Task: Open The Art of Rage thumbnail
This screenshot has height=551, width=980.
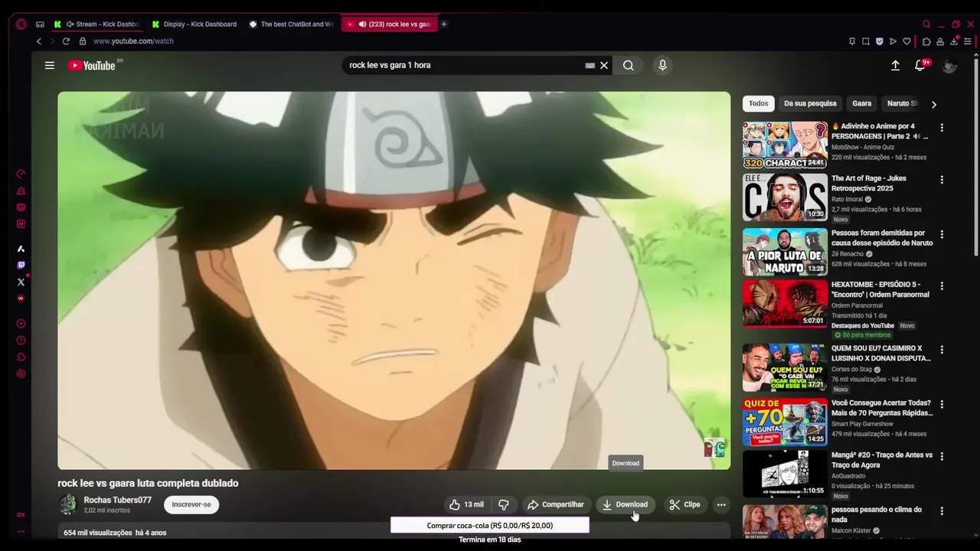Action: pyautogui.click(x=785, y=197)
